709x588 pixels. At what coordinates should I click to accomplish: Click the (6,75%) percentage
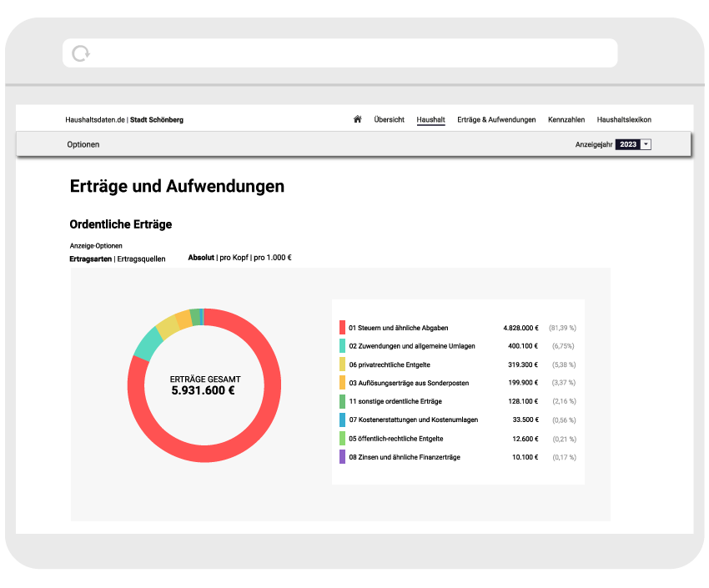[563, 346]
